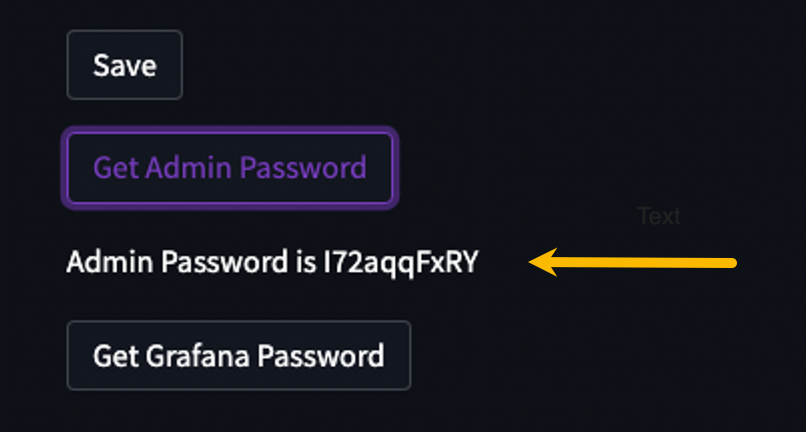Select the word "Save" on its button
The height and width of the screenshot is (432, 806).
[x=125, y=65]
